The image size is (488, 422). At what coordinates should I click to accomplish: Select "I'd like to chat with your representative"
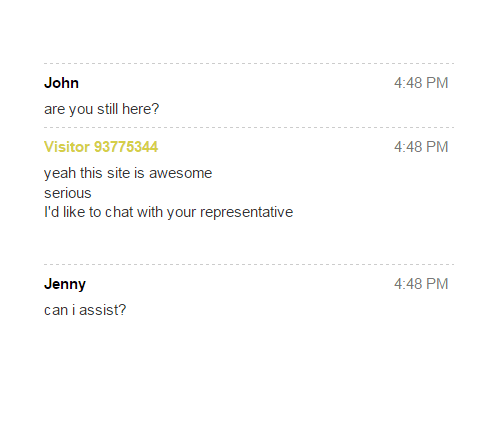(169, 212)
